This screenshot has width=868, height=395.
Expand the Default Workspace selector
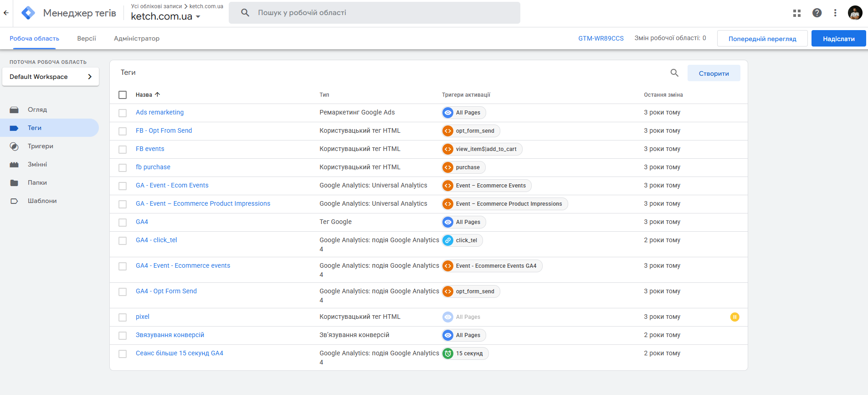(x=51, y=77)
